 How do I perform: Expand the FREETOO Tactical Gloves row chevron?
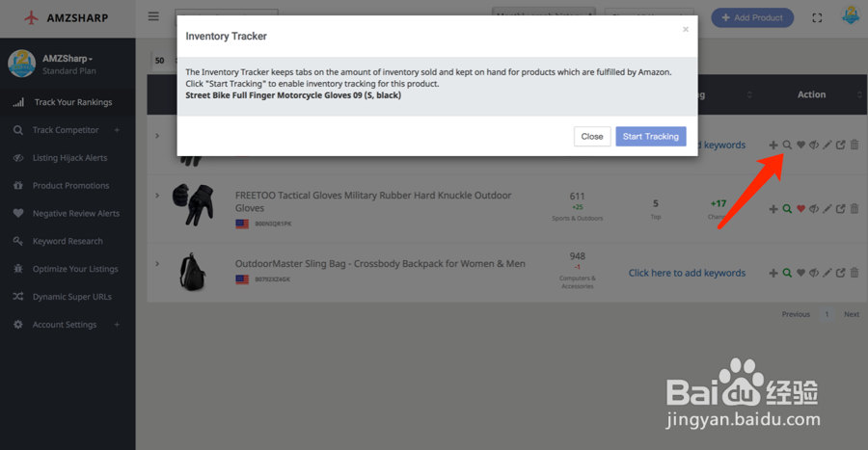[157, 196]
